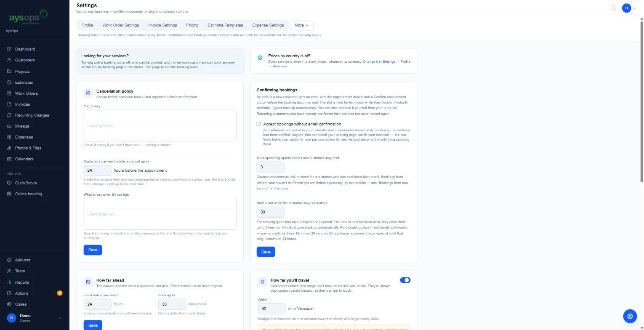
Task: Expand the Demo Owner account switcher
Action: pos(35,318)
